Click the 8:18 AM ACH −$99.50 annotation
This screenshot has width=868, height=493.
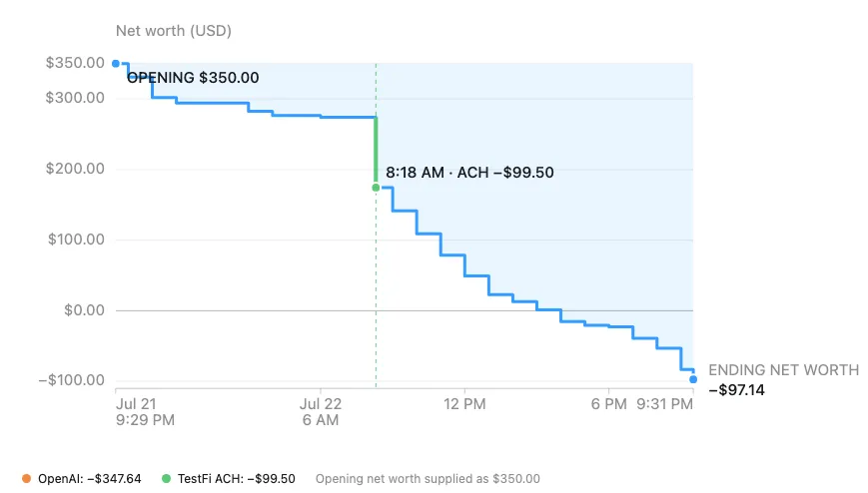[469, 173]
